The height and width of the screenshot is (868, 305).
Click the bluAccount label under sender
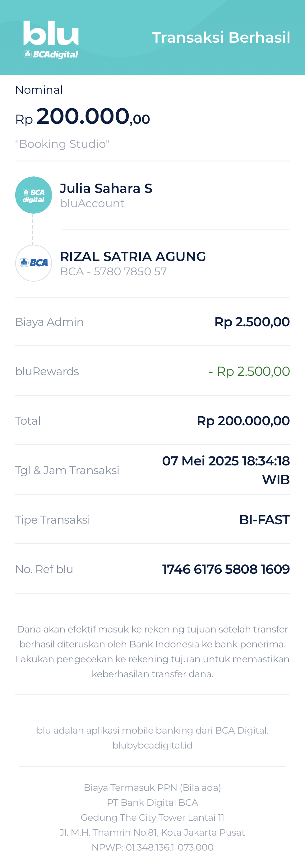tap(92, 203)
